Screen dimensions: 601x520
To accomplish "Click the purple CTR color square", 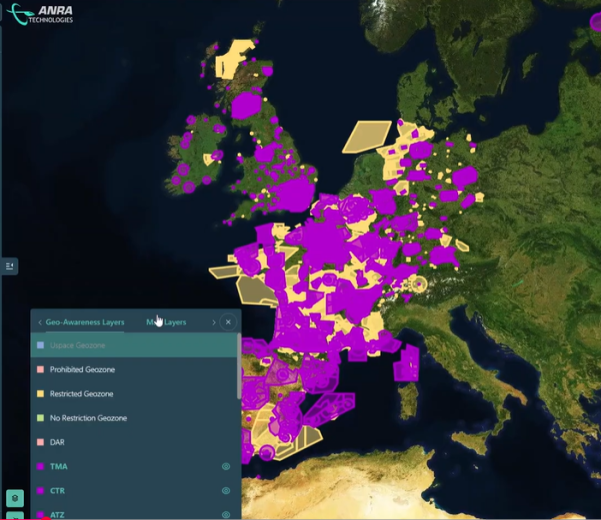I will point(40,491).
